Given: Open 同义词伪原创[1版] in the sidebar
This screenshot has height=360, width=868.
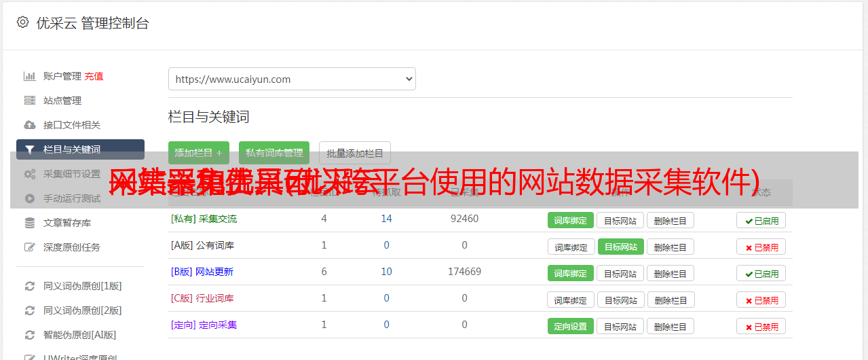Looking at the screenshot, I should click(83, 286).
